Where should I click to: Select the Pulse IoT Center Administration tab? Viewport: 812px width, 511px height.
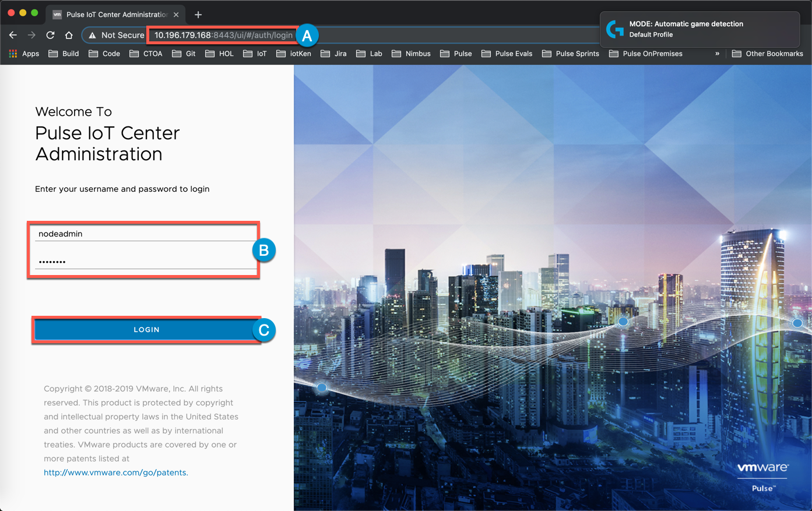coord(116,15)
